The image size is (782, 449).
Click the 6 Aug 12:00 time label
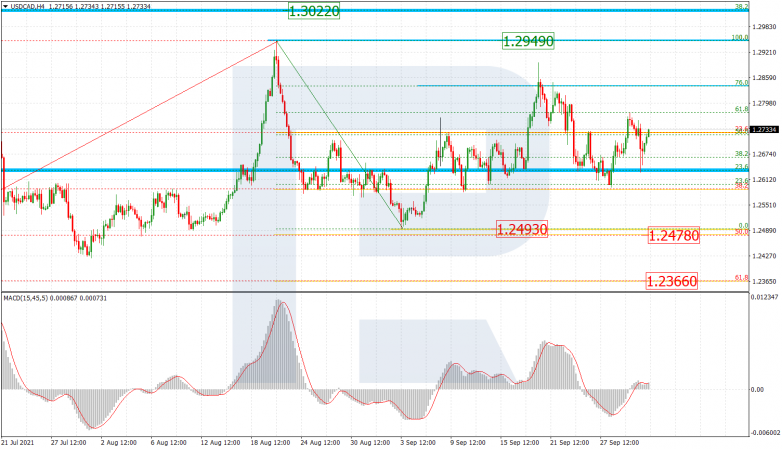click(x=169, y=443)
